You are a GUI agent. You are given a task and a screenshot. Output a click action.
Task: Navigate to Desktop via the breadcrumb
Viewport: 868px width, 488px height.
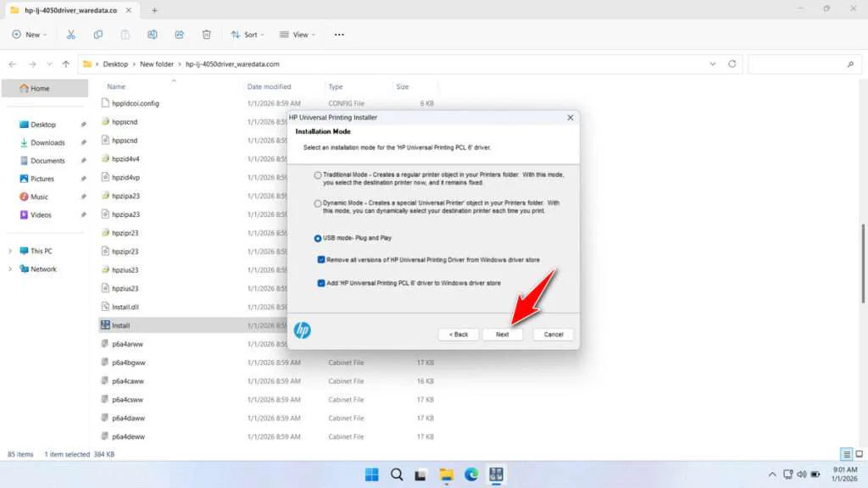click(114, 64)
